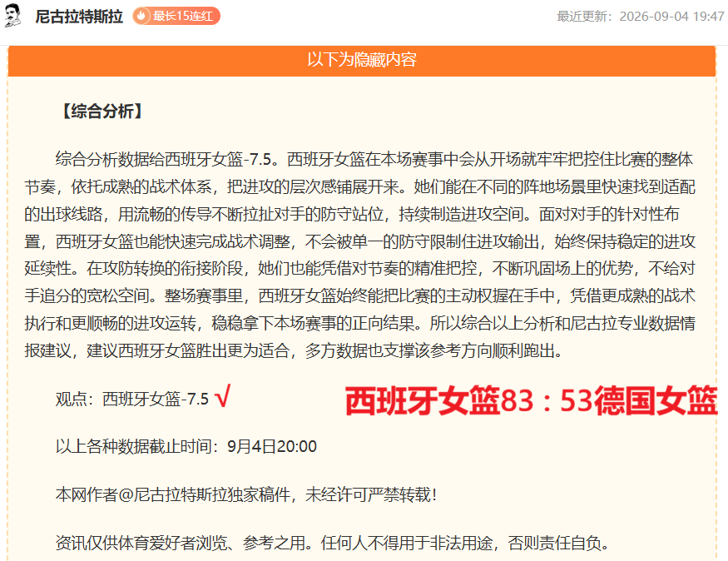The width and height of the screenshot is (728, 561).
Task: Select the 观点：西班牙女篮-7.5 pick text
Action: click(131, 399)
